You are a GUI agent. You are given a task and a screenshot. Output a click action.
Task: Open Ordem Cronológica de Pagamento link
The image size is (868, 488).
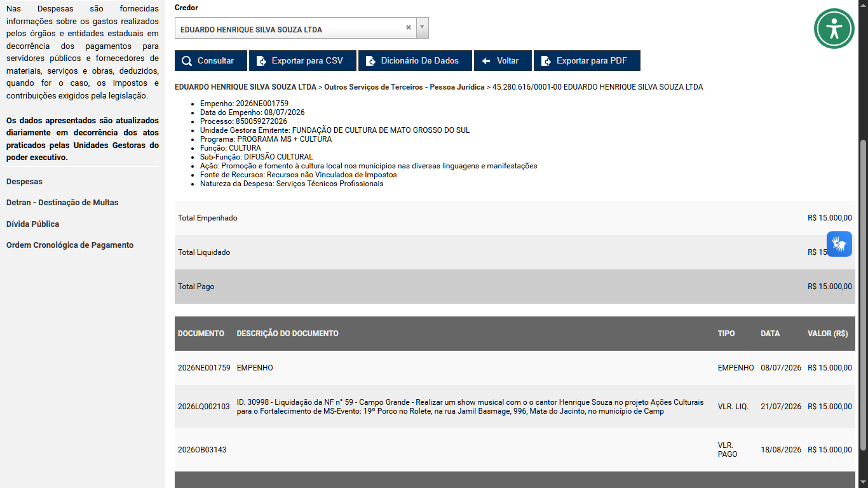[70, 245]
